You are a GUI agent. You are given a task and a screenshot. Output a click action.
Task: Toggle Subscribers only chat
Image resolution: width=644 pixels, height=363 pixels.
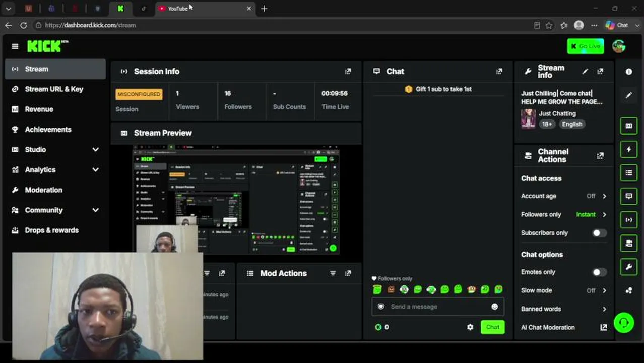click(x=599, y=233)
